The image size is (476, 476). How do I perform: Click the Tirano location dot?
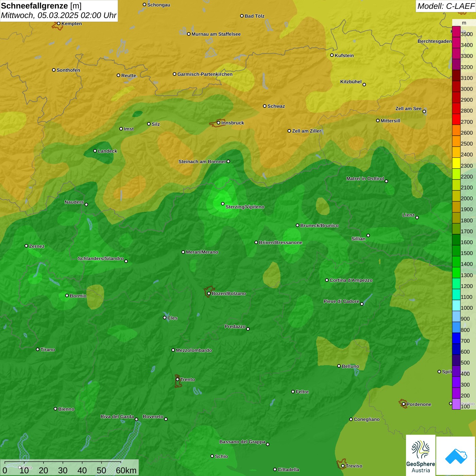[x=38, y=349]
